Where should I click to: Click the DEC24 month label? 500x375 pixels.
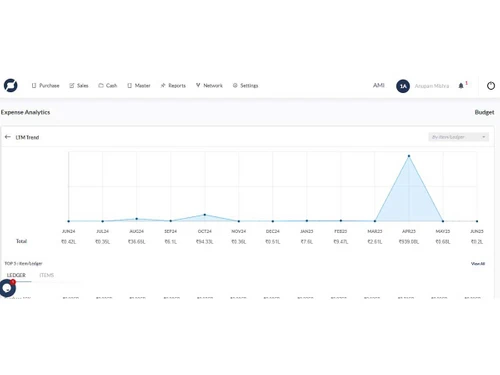point(273,231)
